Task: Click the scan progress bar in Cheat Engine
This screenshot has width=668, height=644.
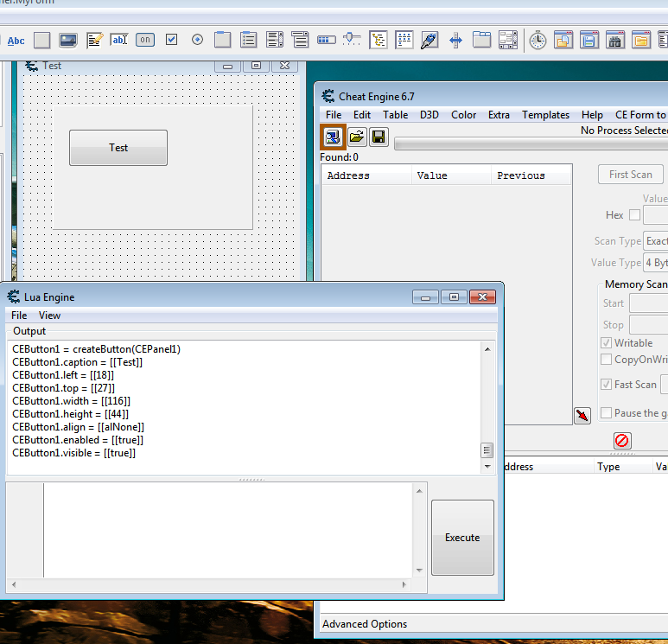Action: (x=531, y=143)
